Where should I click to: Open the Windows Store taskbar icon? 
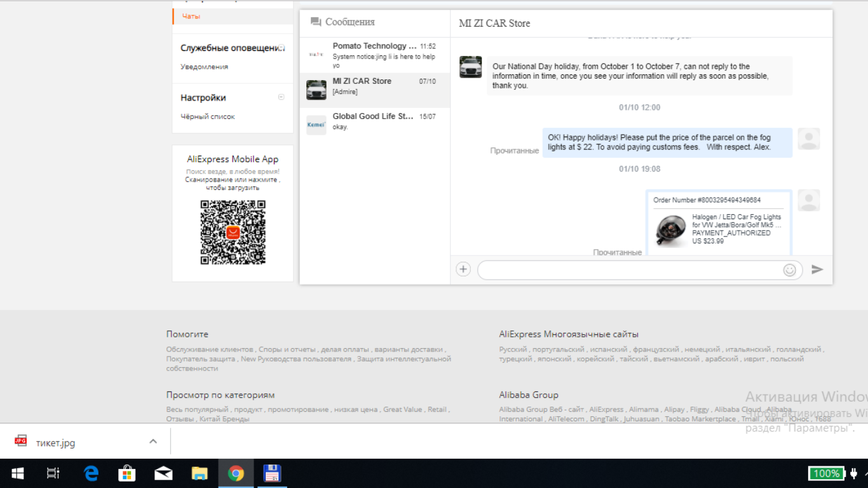(127, 473)
